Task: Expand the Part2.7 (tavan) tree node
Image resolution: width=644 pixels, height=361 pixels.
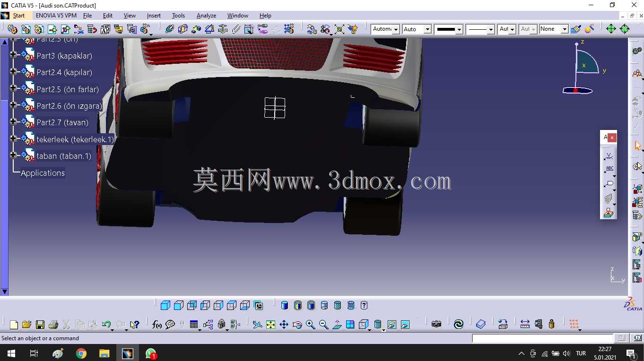Action: [x=13, y=121]
